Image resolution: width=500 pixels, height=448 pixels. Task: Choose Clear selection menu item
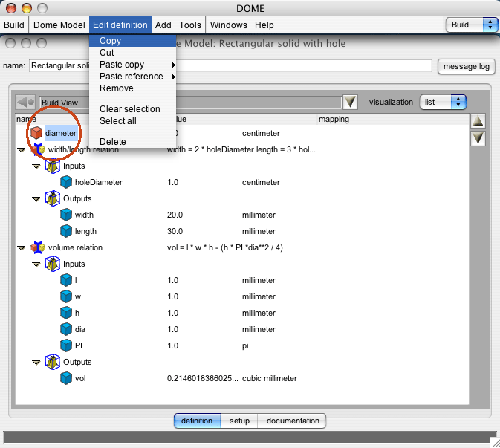pyautogui.click(x=133, y=109)
